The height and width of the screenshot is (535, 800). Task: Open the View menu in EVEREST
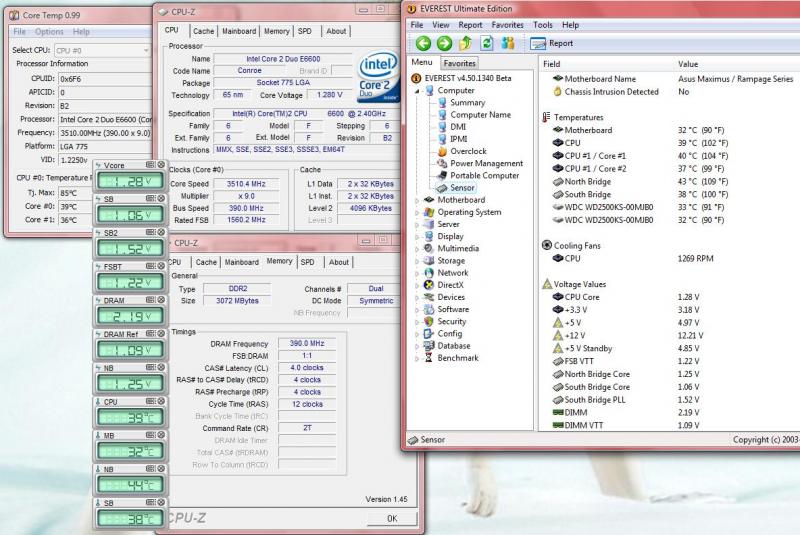pyautogui.click(x=441, y=25)
